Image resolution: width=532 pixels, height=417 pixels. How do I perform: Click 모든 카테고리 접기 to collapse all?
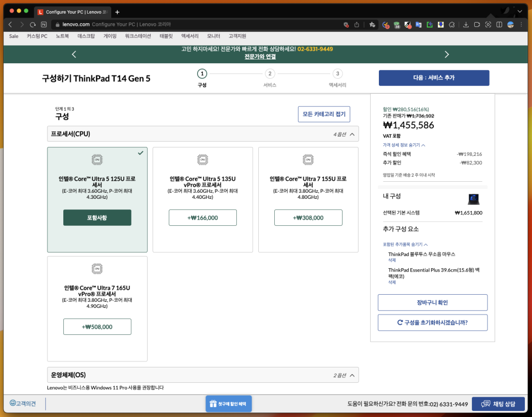(324, 114)
